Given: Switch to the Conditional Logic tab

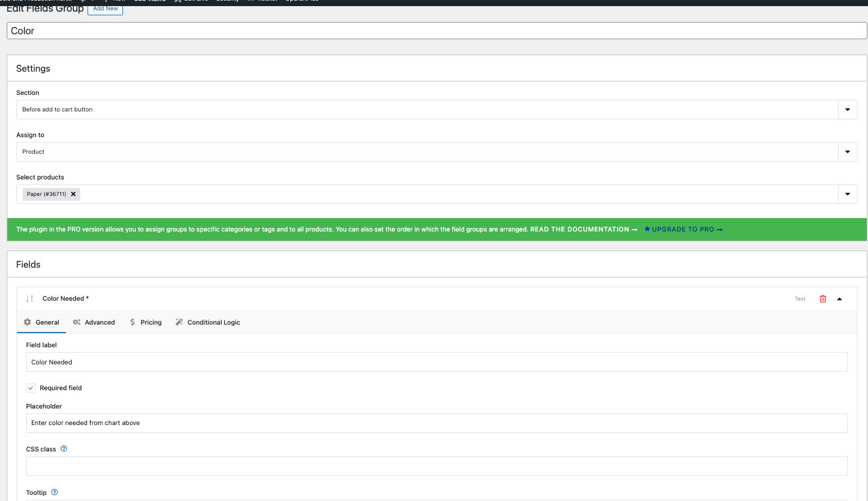Looking at the screenshot, I should click(208, 322).
